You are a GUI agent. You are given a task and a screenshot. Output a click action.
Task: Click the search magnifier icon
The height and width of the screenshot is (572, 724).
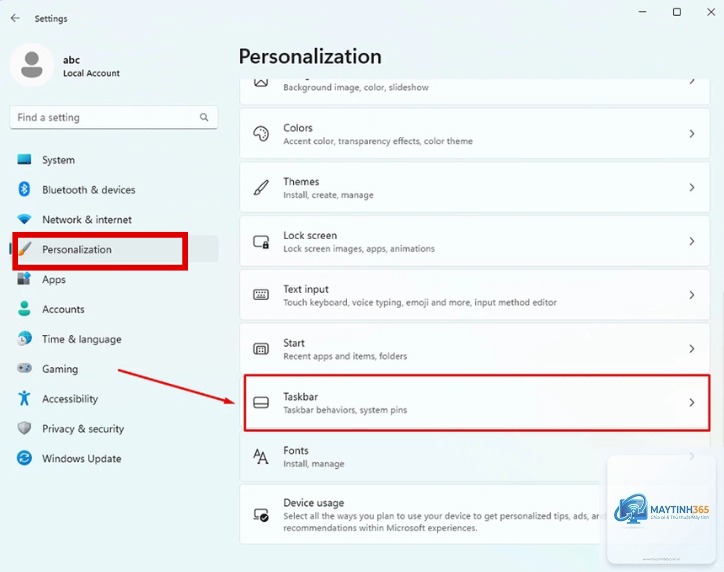tap(204, 117)
